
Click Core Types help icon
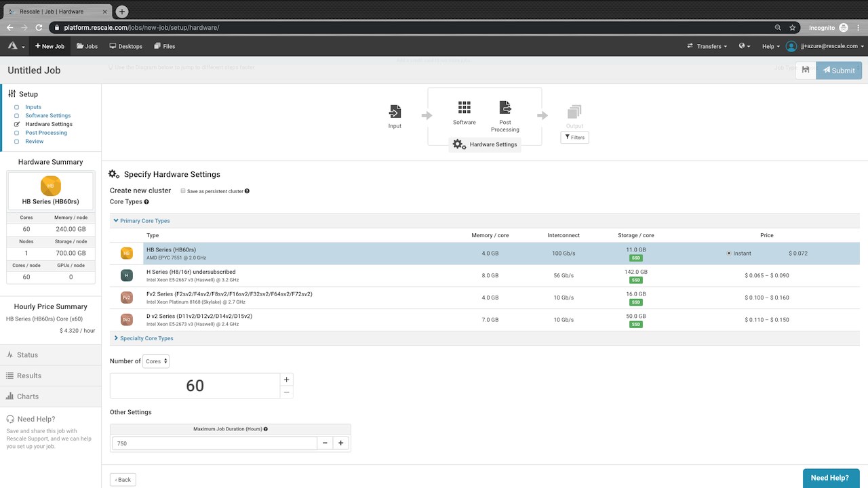pos(146,202)
